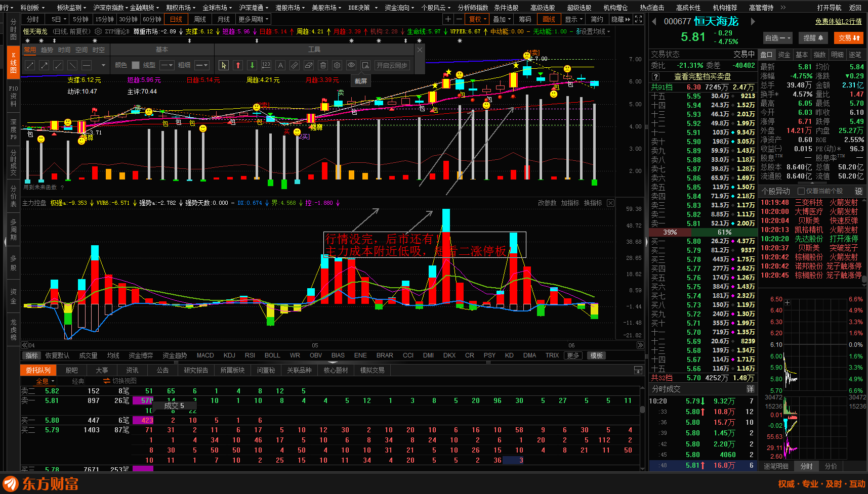Open the drawing line color swatch
The height and width of the screenshot is (494, 868).
pos(136,65)
